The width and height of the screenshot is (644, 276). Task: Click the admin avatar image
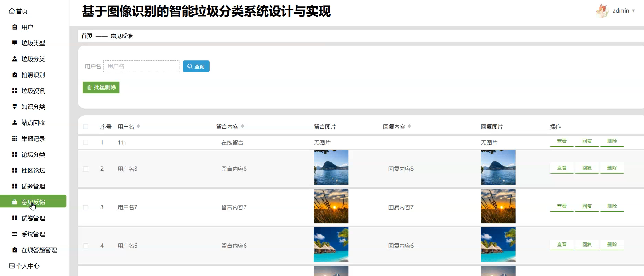(x=602, y=11)
